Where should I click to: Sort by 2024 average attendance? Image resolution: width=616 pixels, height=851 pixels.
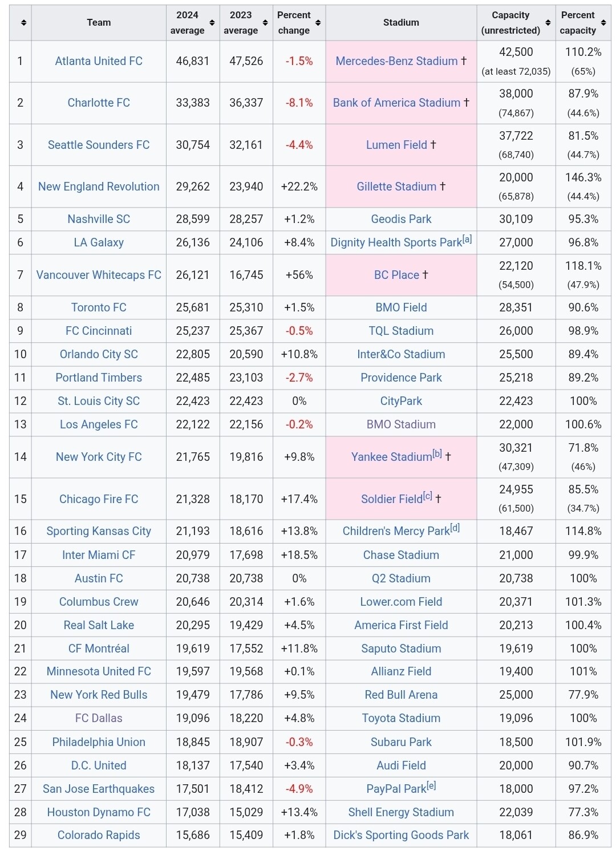[212, 23]
